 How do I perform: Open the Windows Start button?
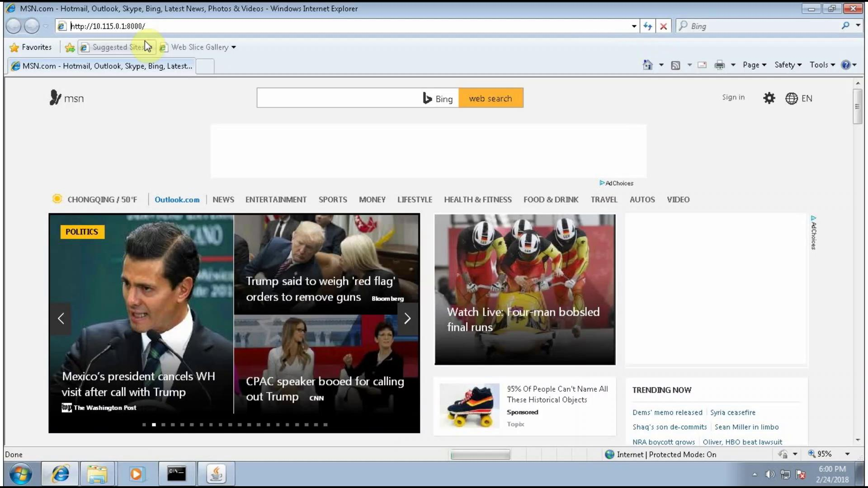coord(21,474)
